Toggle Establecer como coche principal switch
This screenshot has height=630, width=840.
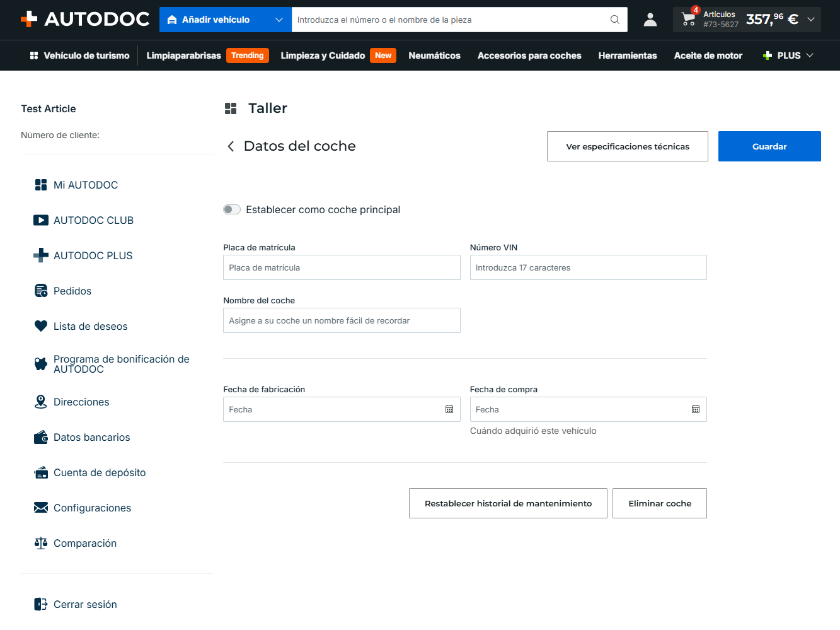232,209
